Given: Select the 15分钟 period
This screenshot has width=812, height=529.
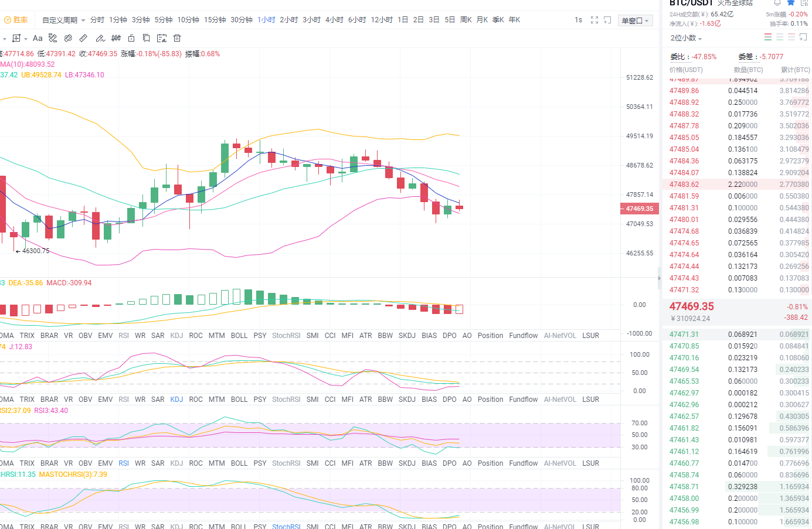Looking at the screenshot, I should click(215, 20).
